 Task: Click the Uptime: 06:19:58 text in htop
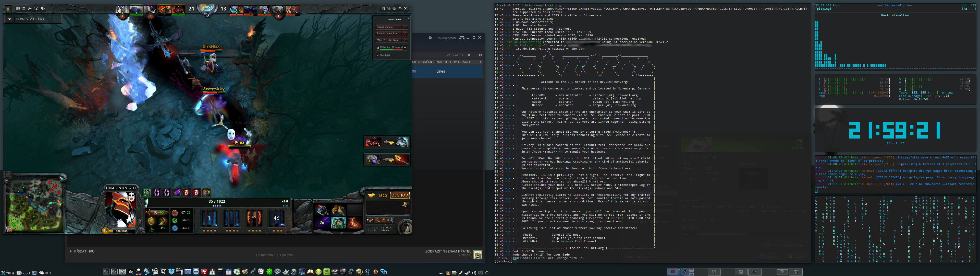pos(913,99)
